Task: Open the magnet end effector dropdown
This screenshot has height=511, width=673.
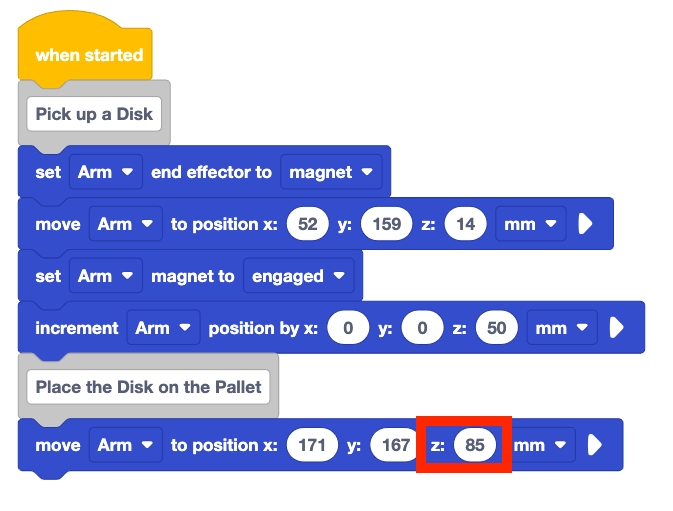Action: [331, 172]
